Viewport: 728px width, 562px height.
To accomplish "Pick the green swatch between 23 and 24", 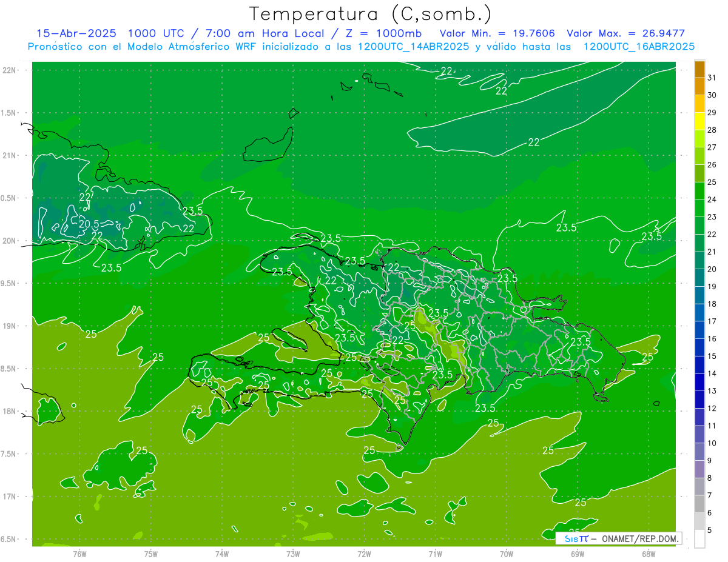I will pyautogui.click(x=699, y=209).
